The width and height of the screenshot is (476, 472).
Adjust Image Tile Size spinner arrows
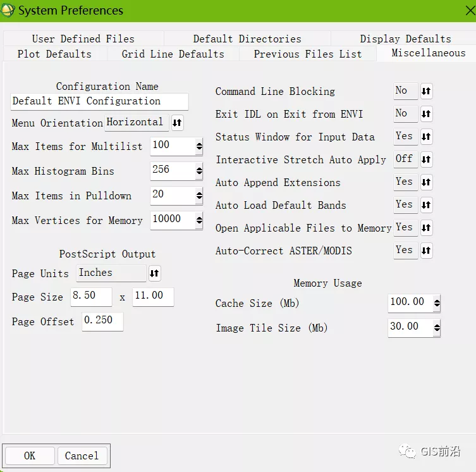coord(437,328)
